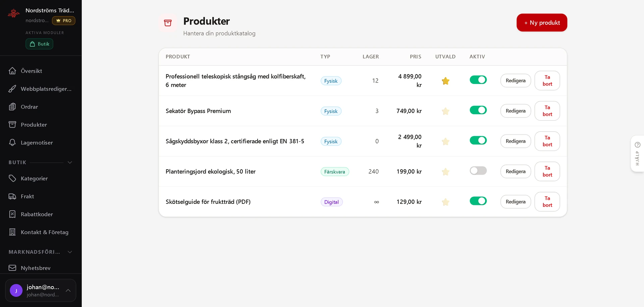Click the Kontakt & Företag building icon
The image size is (644, 307).
[12, 232]
